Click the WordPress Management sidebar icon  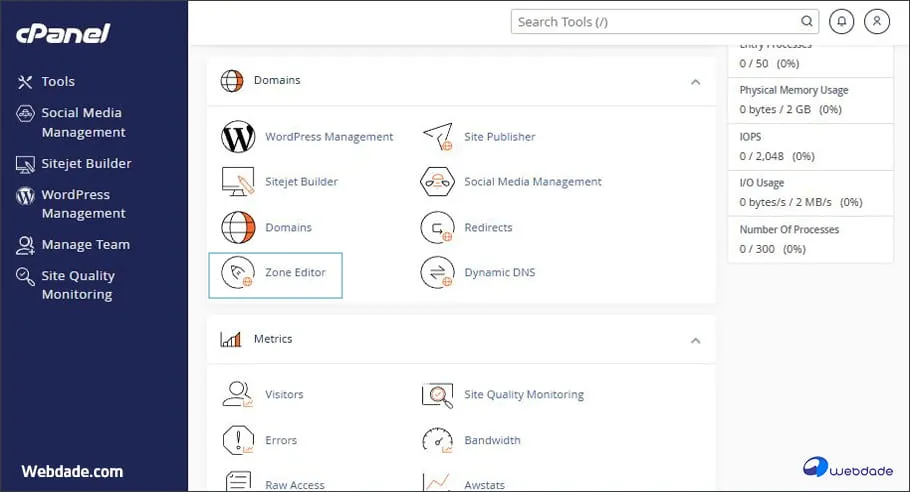[25, 196]
